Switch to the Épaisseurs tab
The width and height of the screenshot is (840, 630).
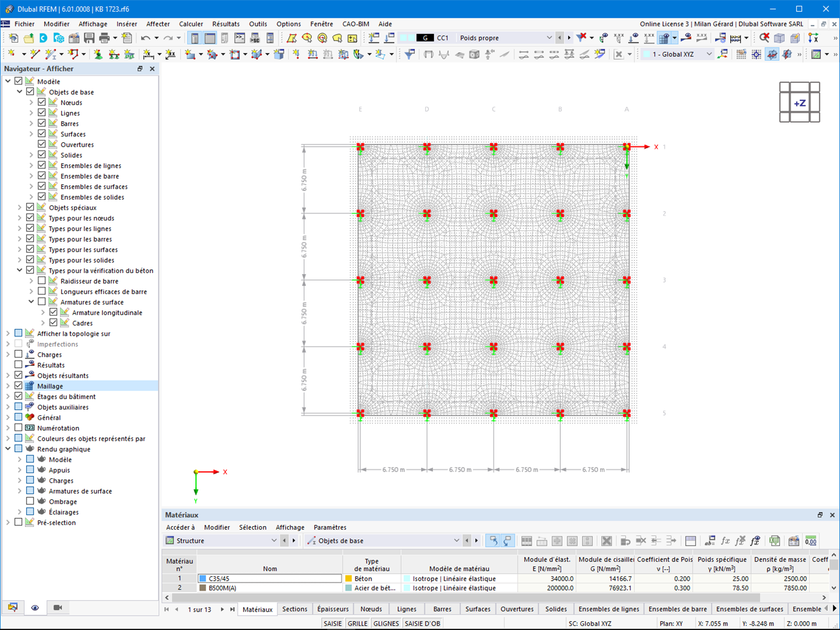pos(333,609)
